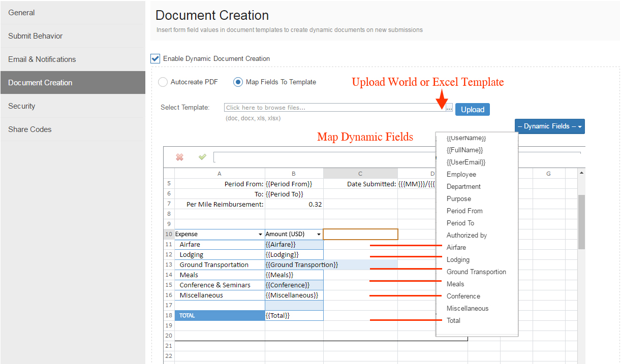The height and width of the screenshot is (364, 621).
Task: Choose Ground Transportion in dynamic fields list
Action: 477,272
